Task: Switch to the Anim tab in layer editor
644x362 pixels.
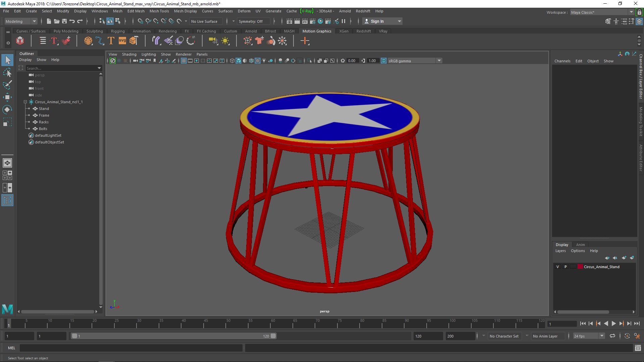Action: 580,245
